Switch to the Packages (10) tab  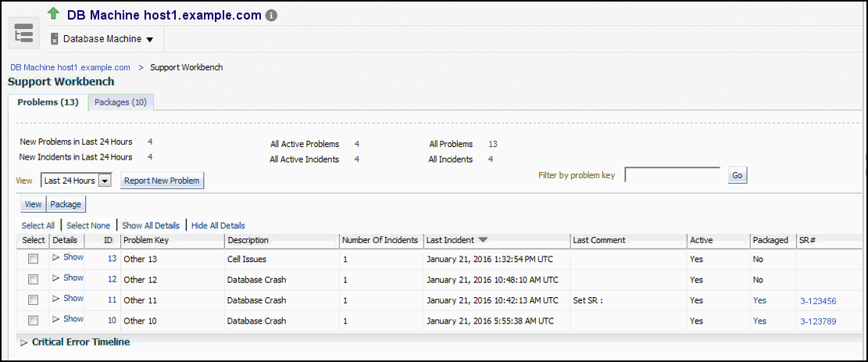[x=120, y=102]
